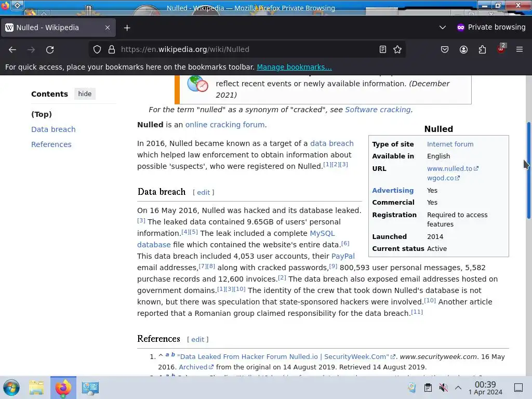Bookmark this page with the star icon
The image size is (532, 399).
(397, 49)
